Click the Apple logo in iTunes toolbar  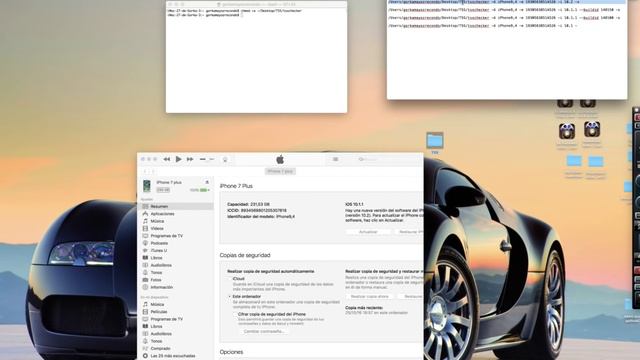tap(280, 159)
